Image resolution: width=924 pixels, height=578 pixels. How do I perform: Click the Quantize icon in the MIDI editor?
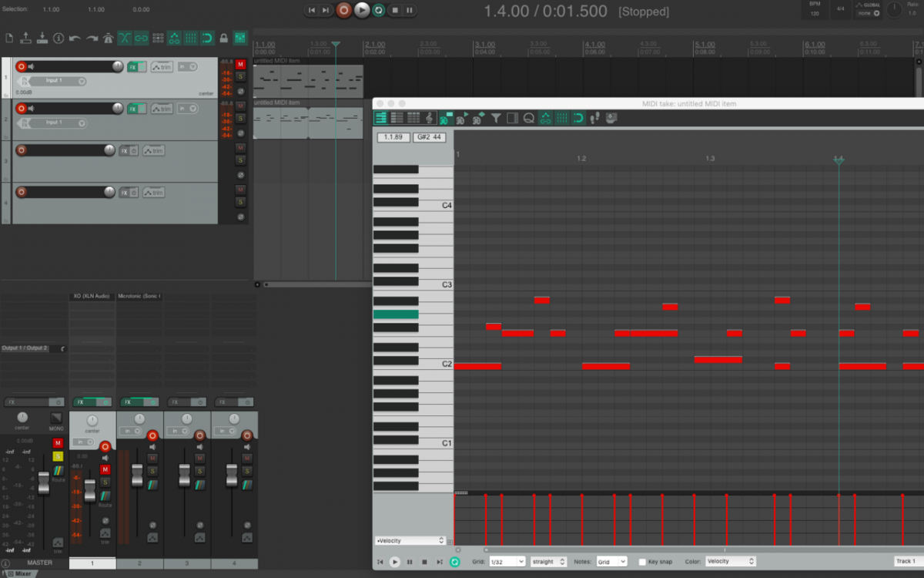(x=529, y=118)
